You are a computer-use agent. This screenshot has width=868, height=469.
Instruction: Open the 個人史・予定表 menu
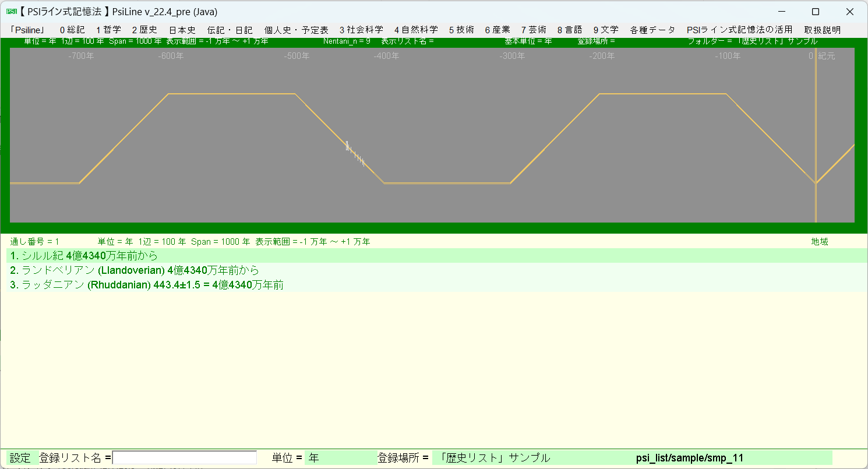click(296, 30)
